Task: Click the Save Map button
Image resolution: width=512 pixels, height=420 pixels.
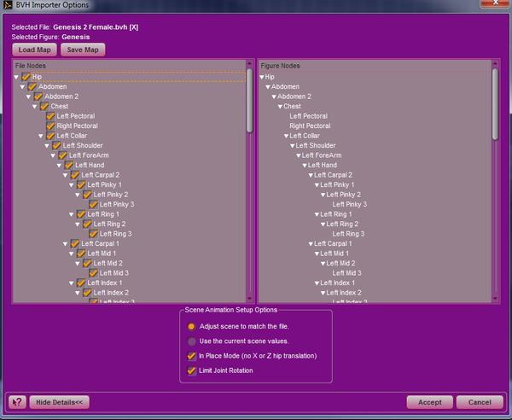Action: (83, 50)
